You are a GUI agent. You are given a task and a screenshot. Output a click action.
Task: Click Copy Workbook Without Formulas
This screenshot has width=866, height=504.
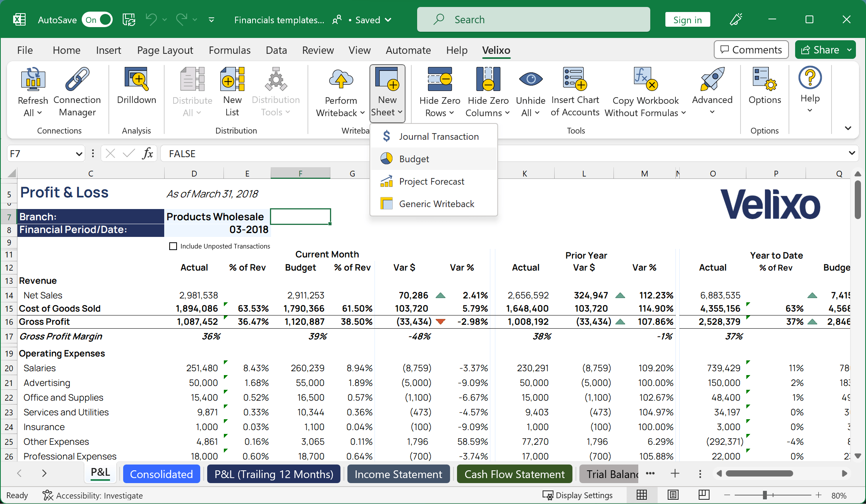pyautogui.click(x=645, y=92)
